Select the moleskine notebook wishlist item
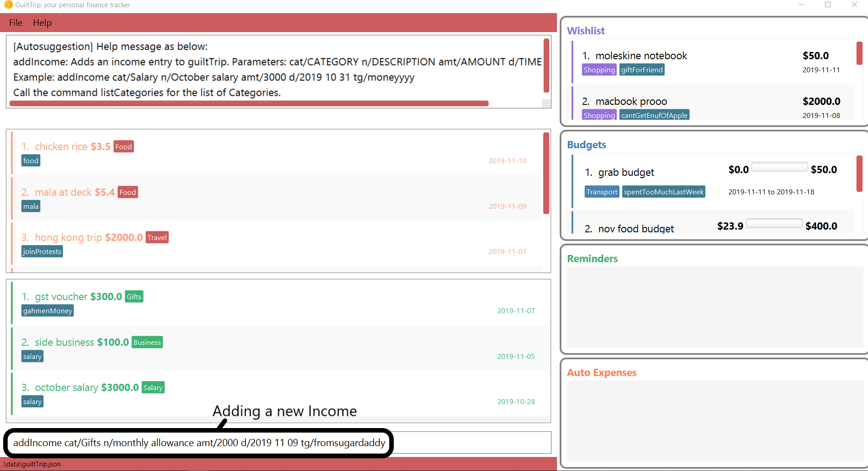 713,62
